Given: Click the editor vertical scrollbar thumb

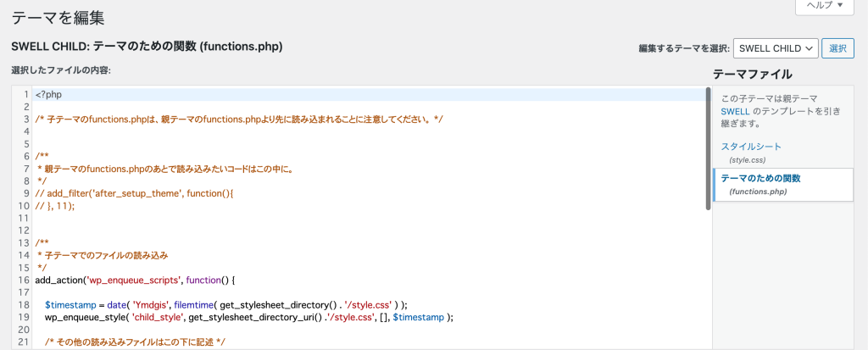Looking at the screenshot, I should tap(708, 148).
